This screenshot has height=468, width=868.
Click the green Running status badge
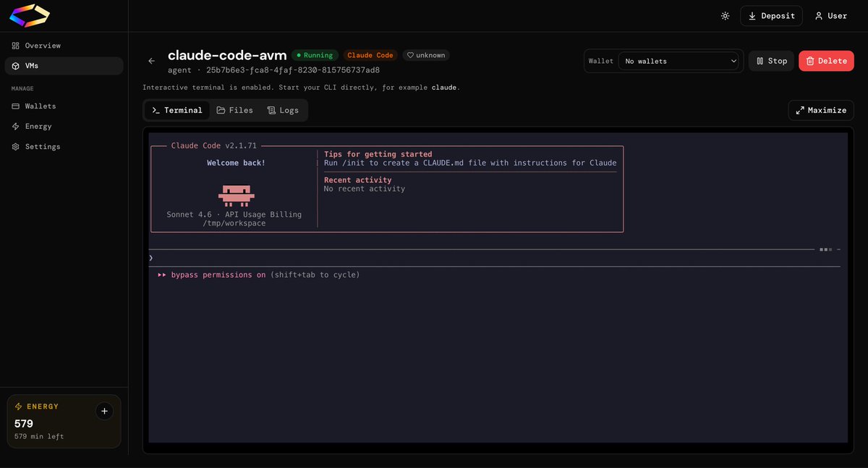[315, 55]
